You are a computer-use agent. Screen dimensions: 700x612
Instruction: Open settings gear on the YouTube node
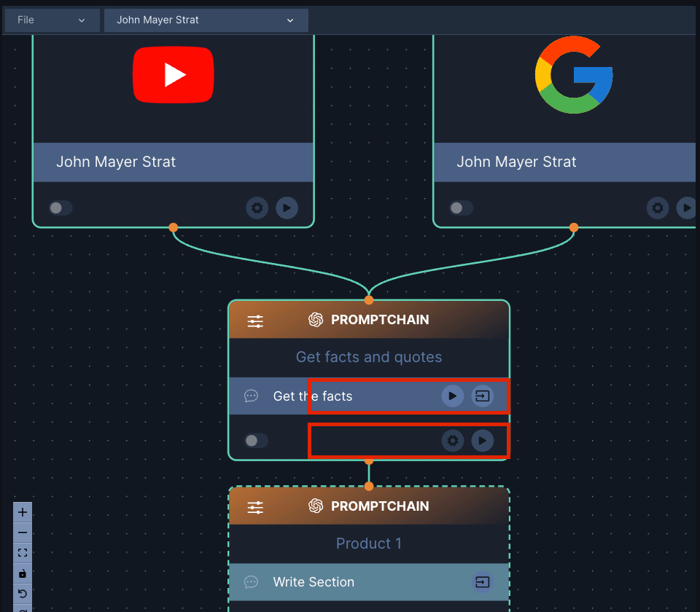tap(257, 208)
